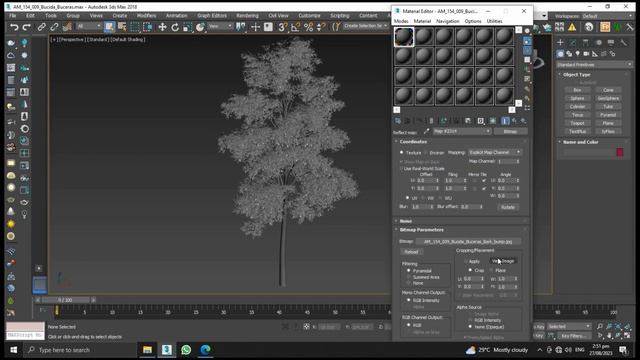Choose the Rectangular Selection Region tool
Viewport: 640px width, 360px height.
pyautogui.click(x=135, y=27)
